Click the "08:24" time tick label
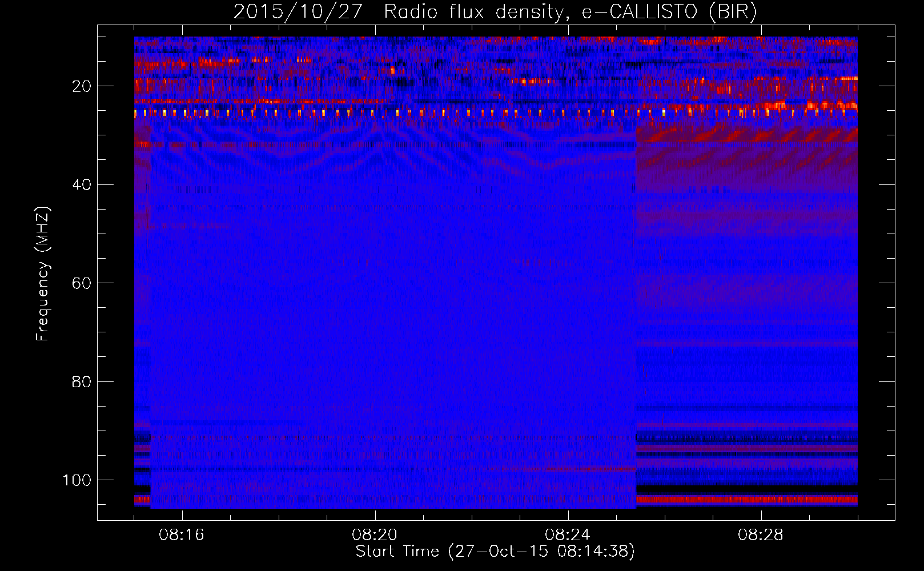The width and height of the screenshot is (924, 571). (x=568, y=535)
